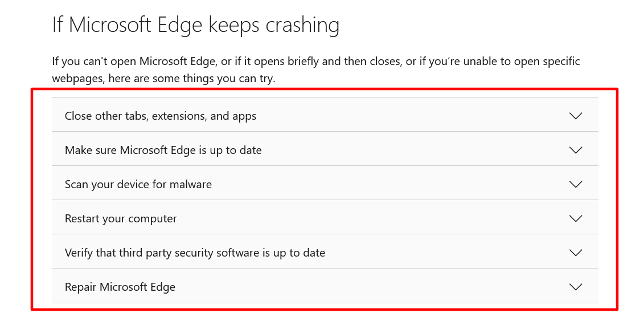Expand the "Close other tabs, extensions, and apps" section
644x313 pixels.
pyautogui.click(x=161, y=116)
